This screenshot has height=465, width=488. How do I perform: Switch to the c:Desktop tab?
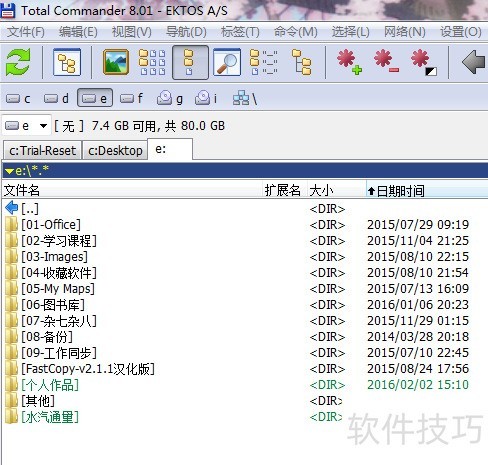[115, 151]
